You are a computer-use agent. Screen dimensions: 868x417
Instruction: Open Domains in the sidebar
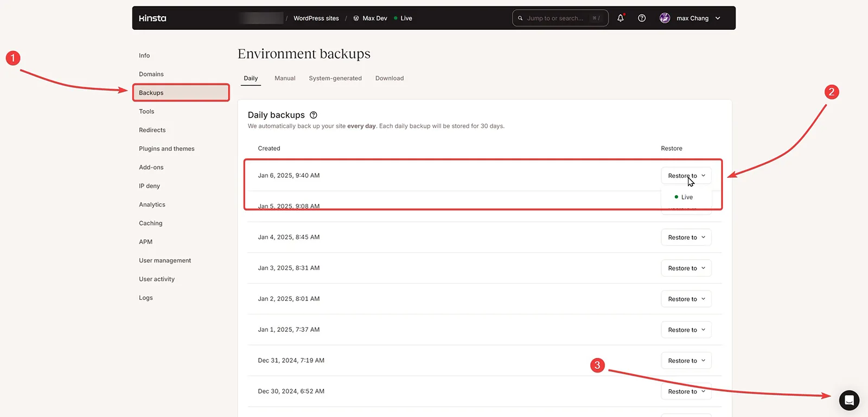point(151,74)
